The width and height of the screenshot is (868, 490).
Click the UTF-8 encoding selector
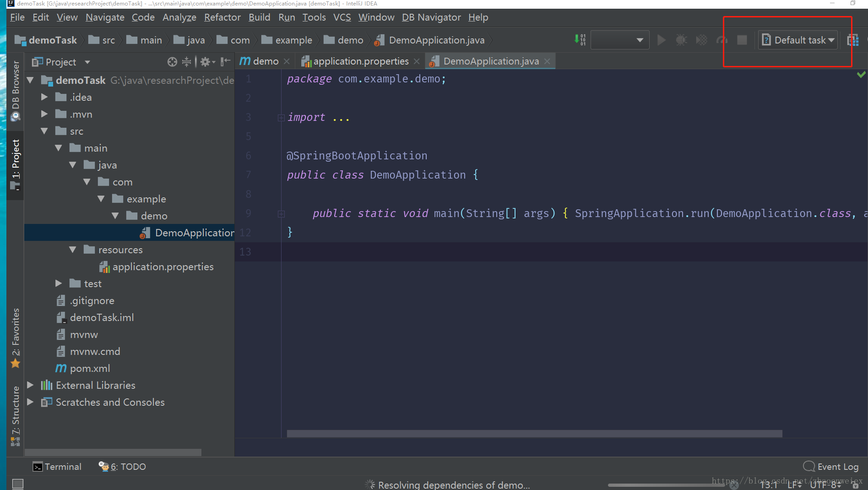pyautogui.click(x=825, y=485)
